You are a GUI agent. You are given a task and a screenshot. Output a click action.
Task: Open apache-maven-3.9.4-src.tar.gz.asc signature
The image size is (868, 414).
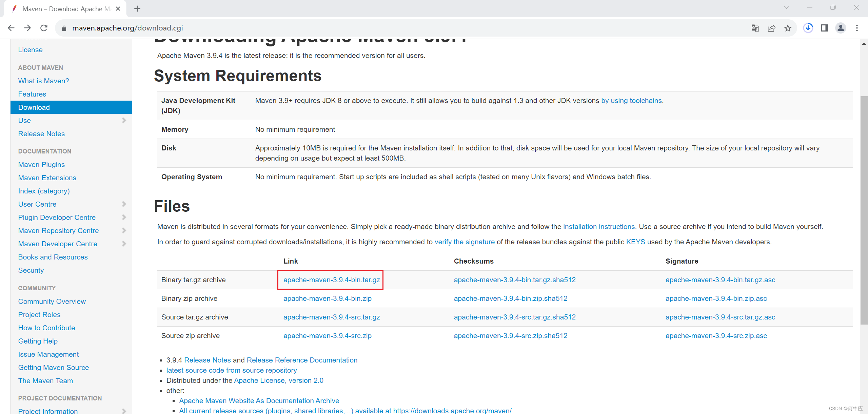pyautogui.click(x=720, y=317)
